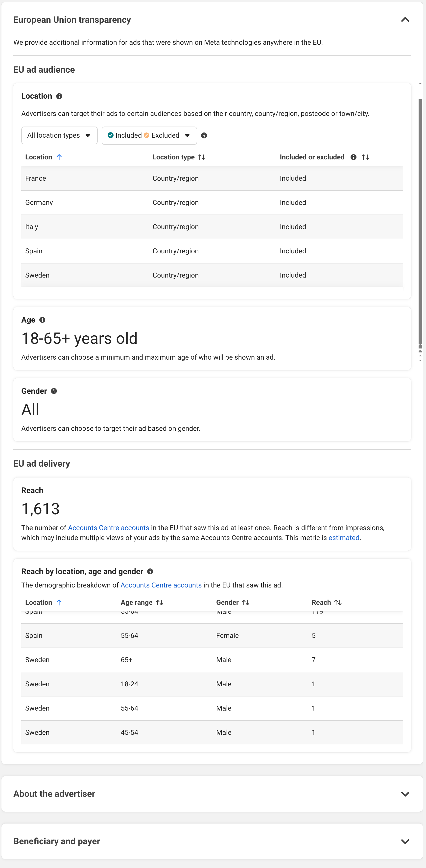Click the info icon next to Gender

click(x=54, y=391)
